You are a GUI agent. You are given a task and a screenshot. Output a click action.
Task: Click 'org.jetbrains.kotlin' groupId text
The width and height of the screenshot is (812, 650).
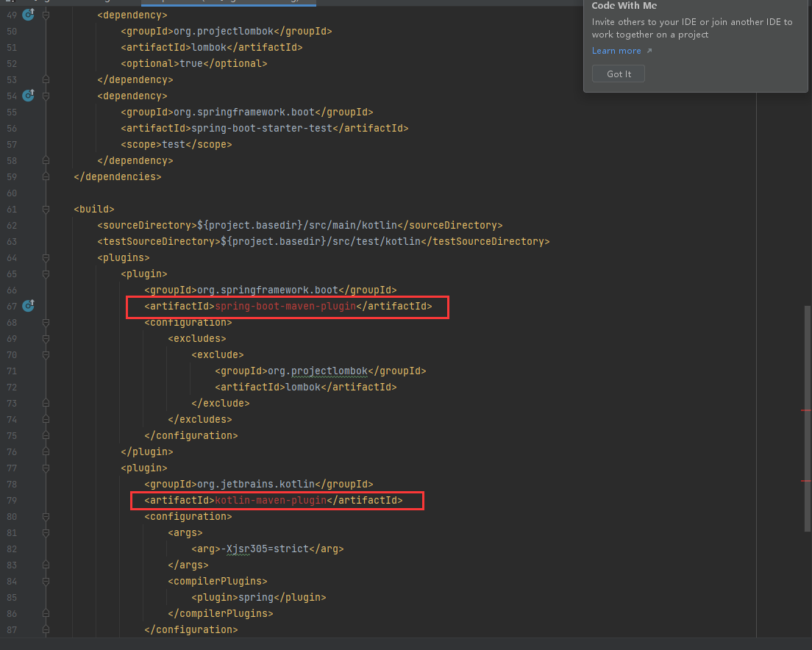(256, 485)
